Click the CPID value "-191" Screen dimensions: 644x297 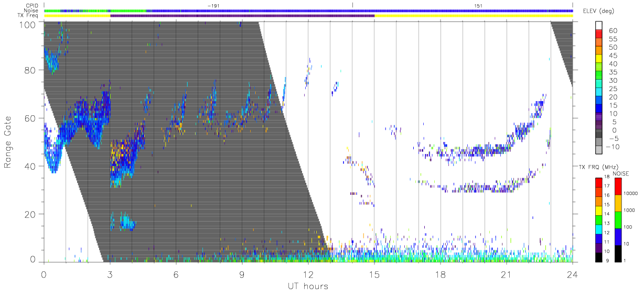(x=213, y=6)
